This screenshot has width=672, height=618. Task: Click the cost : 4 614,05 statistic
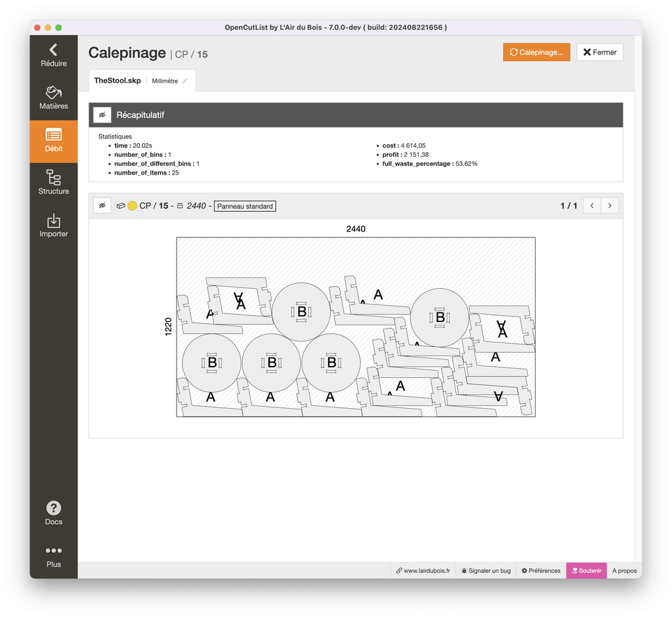(x=404, y=146)
